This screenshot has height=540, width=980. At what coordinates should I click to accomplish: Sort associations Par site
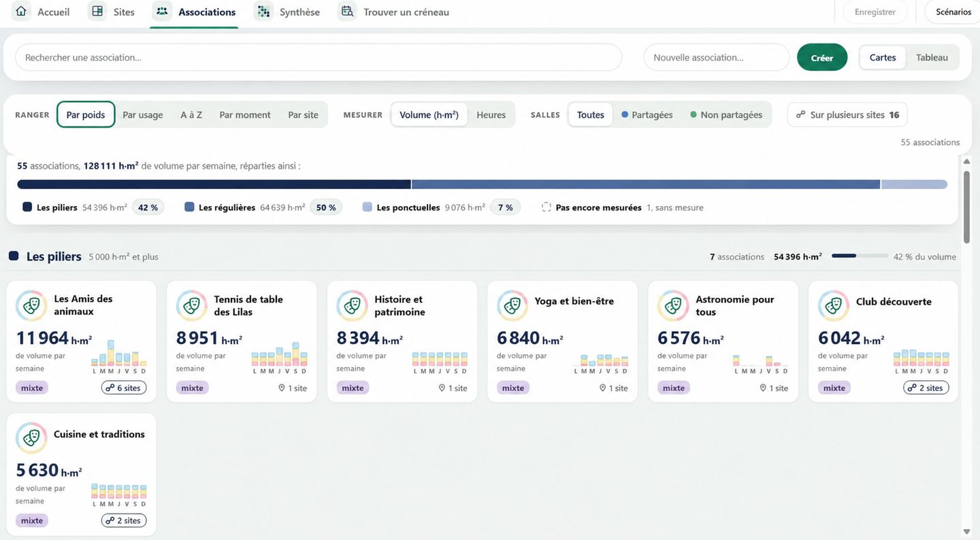[303, 114]
